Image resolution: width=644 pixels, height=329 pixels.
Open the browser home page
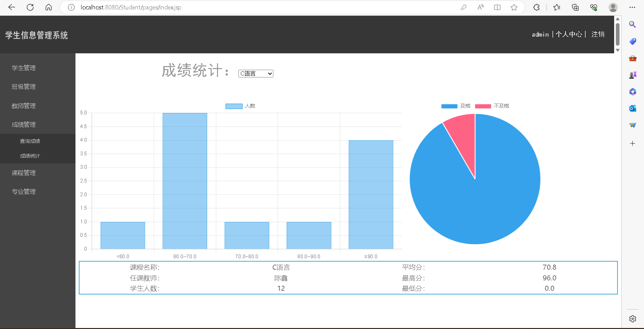(x=49, y=7)
